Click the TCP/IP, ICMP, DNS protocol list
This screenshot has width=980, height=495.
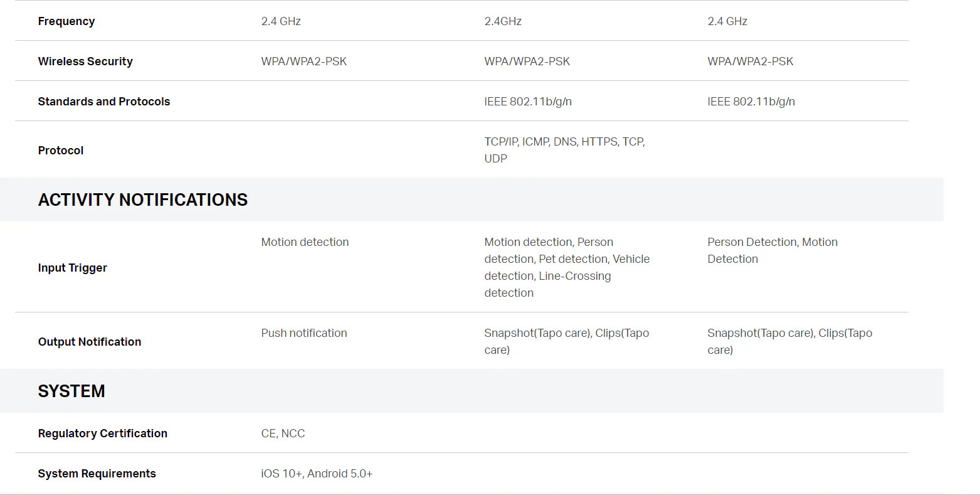point(565,150)
